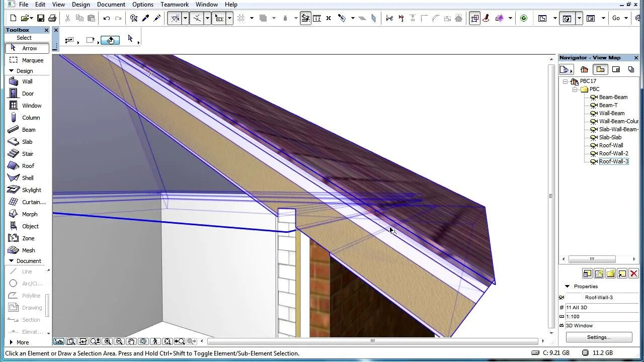Viewport: 644px width, 362px height.
Task: Activate the Morph tool
Action: point(29,214)
